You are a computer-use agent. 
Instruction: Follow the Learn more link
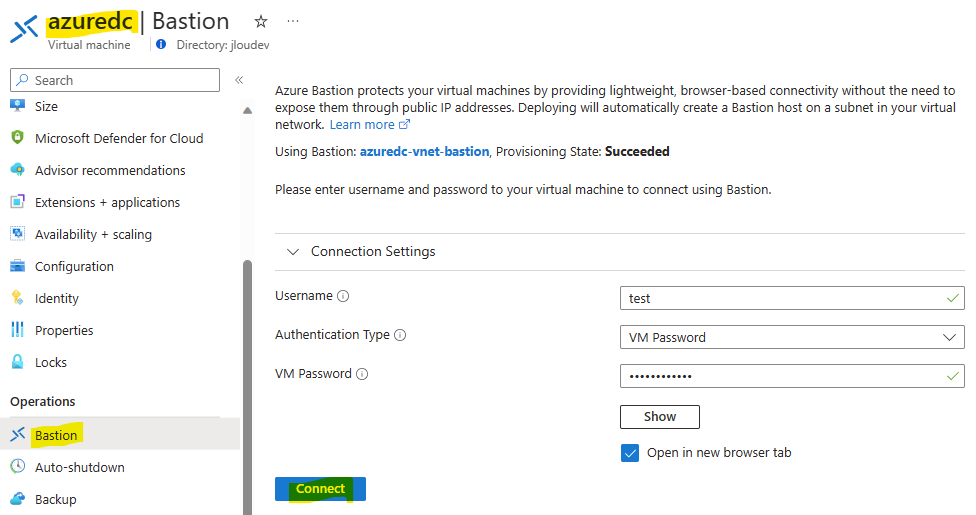362,125
